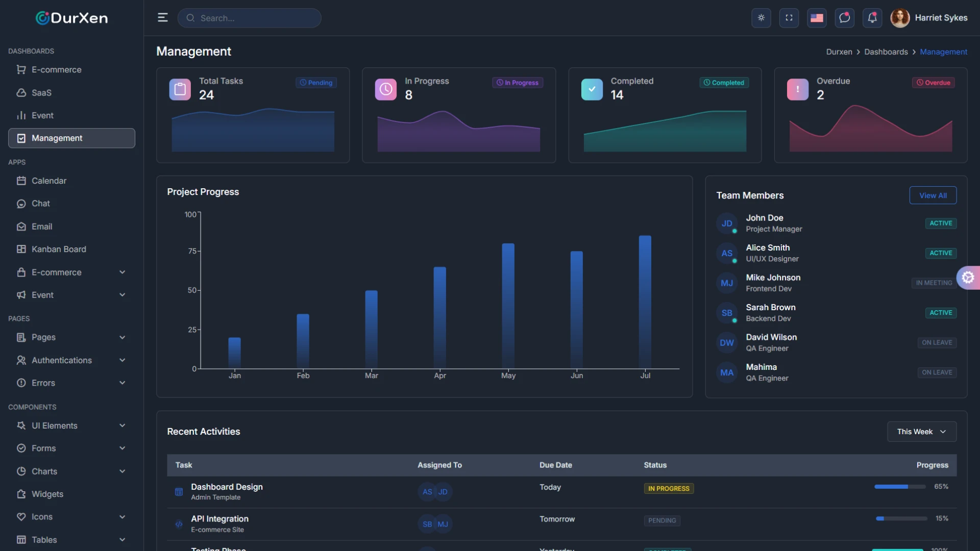Screen dimensions: 980x551
Task: Click Mike Johnson's IN MEETING badge
Action: pos(934,283)
